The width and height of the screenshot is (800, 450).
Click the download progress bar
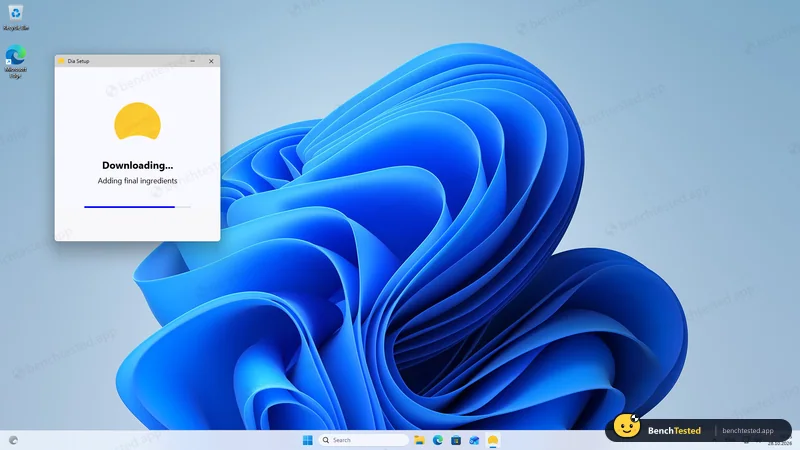[137, 207]
